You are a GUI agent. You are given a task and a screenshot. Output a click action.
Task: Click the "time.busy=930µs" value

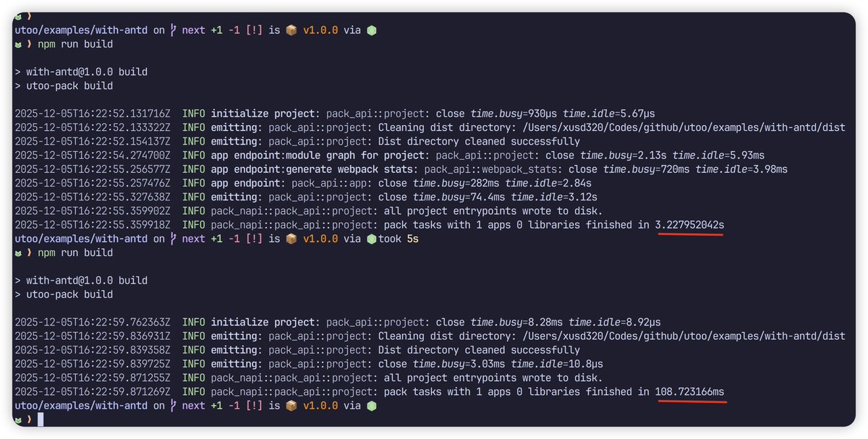pyautogui.click(x=514, y=114)
